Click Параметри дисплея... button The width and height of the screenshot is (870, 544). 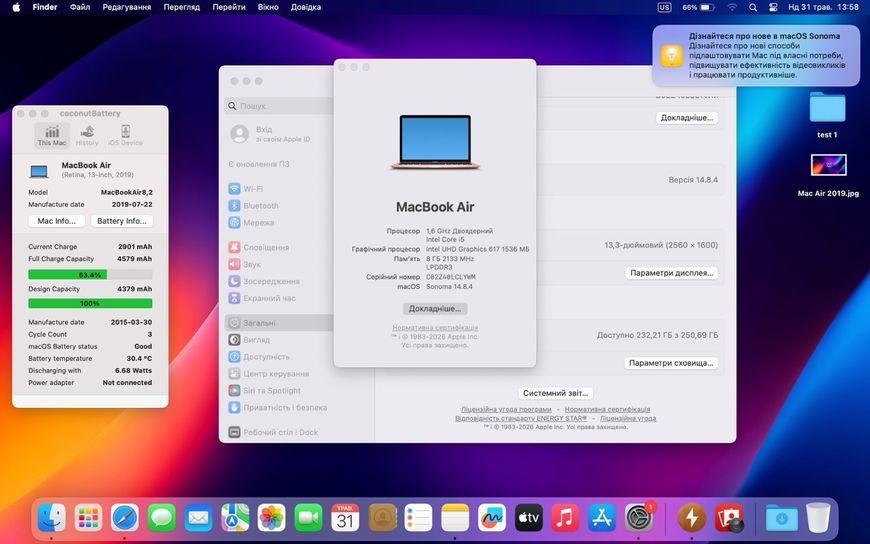tap(671, 273)
